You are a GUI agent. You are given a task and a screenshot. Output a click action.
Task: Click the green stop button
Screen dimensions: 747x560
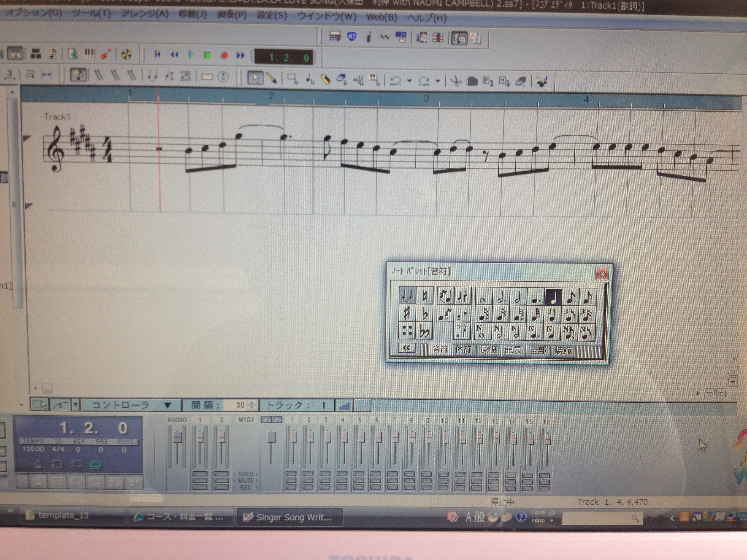coord(208,55)
